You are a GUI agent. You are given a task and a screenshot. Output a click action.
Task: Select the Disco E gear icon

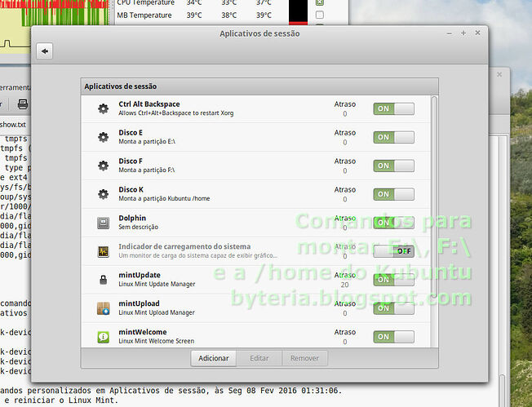[x=103, y=137]
